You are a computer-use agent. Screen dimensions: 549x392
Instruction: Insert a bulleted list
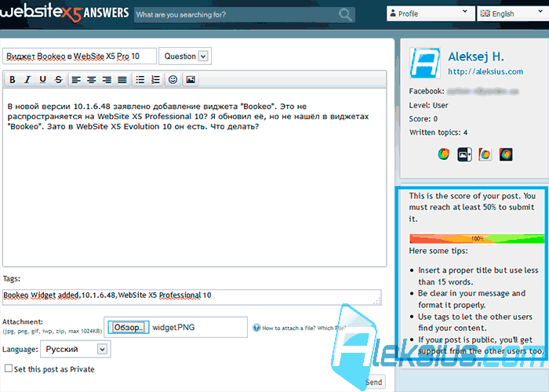tap(140, 80)
